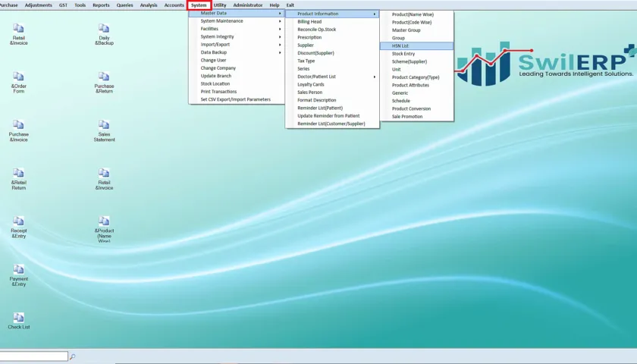This screenshot has height=364, width=637.
Task: Launch the &Order Form shortcut icon
Action: [19, 83]
